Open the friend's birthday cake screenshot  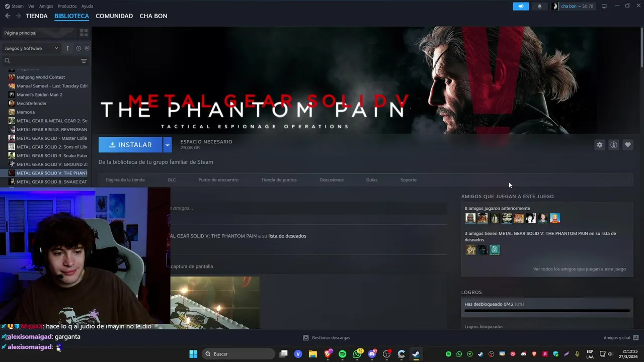(x=215, y=303)
